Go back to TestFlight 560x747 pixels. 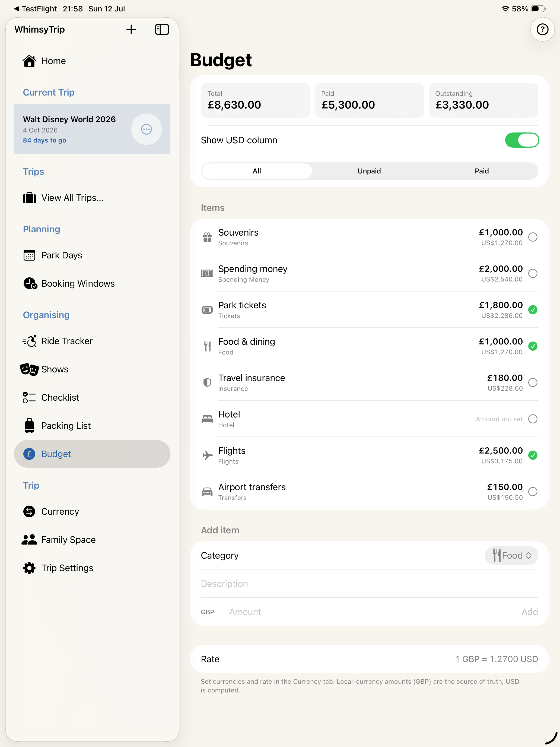(35, 9)
